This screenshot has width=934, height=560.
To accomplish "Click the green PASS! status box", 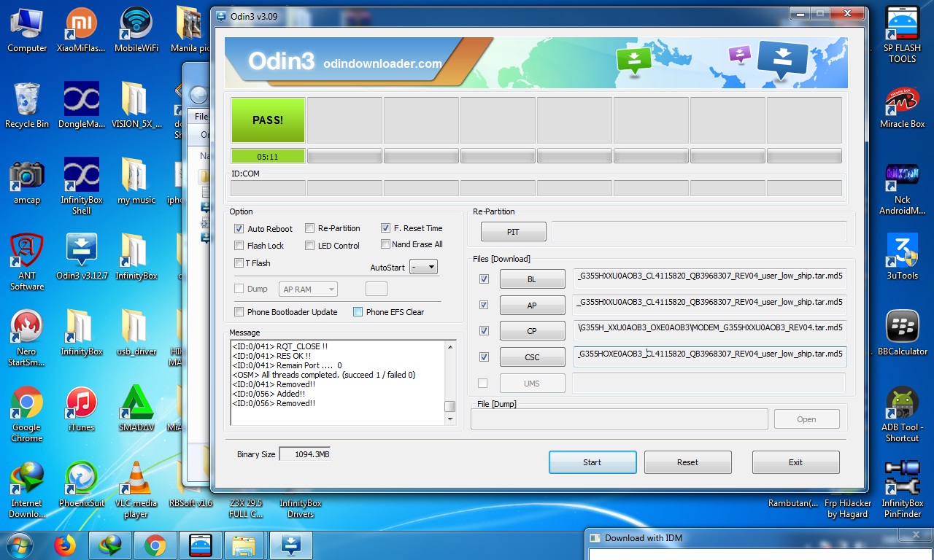I will [x=268, y=120].
